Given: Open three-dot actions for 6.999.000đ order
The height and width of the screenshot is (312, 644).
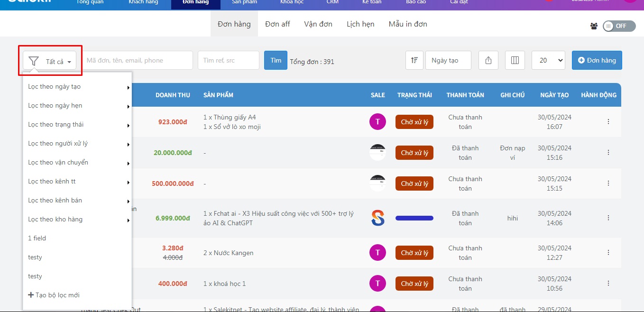Looking at the screenshot, I should tap(608, 218).
